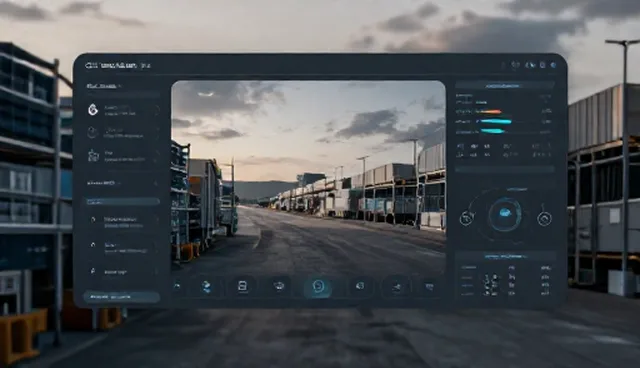Select the white flame icon in left sidebar
This screenshot has width=640, height=368.
coord(93,109)
